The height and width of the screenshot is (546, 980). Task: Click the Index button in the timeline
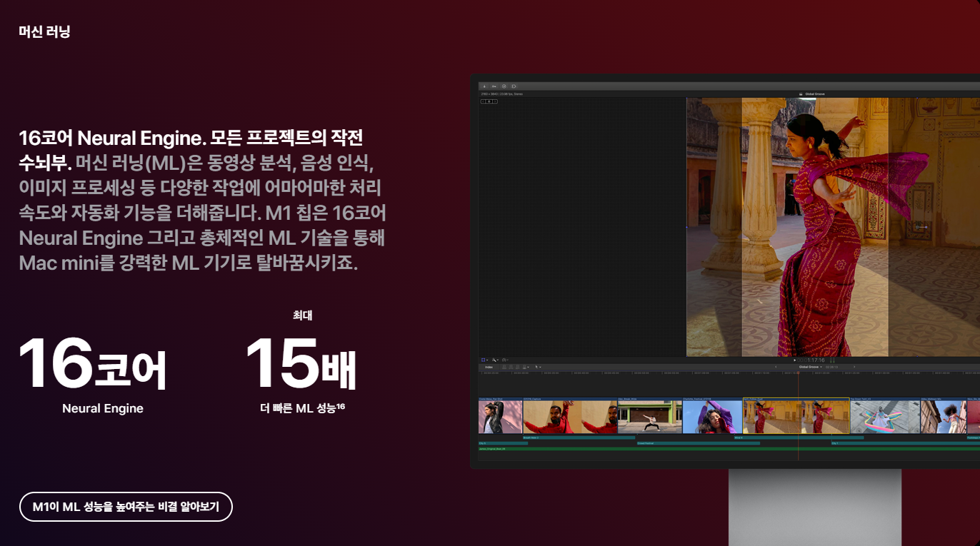[489, 367]
